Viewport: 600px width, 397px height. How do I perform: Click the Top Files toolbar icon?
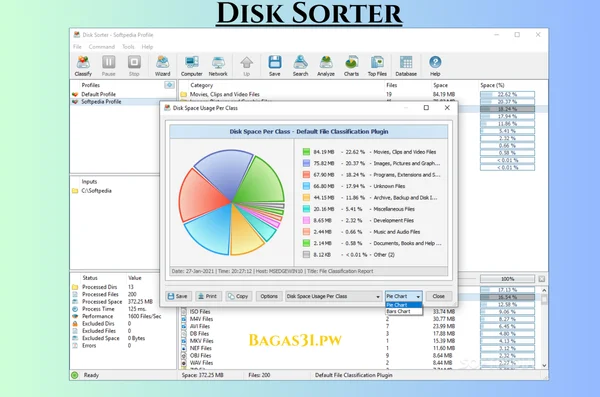click(x=377, y=65)
